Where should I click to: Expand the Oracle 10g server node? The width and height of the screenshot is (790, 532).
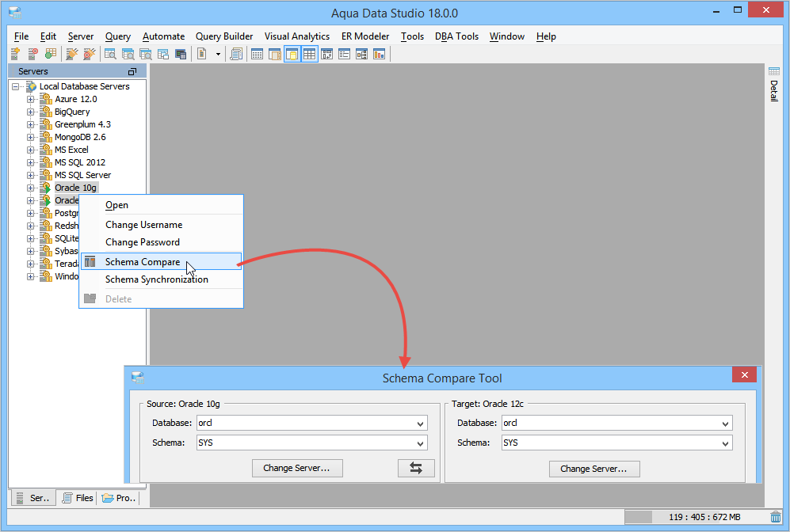point(30,188)
